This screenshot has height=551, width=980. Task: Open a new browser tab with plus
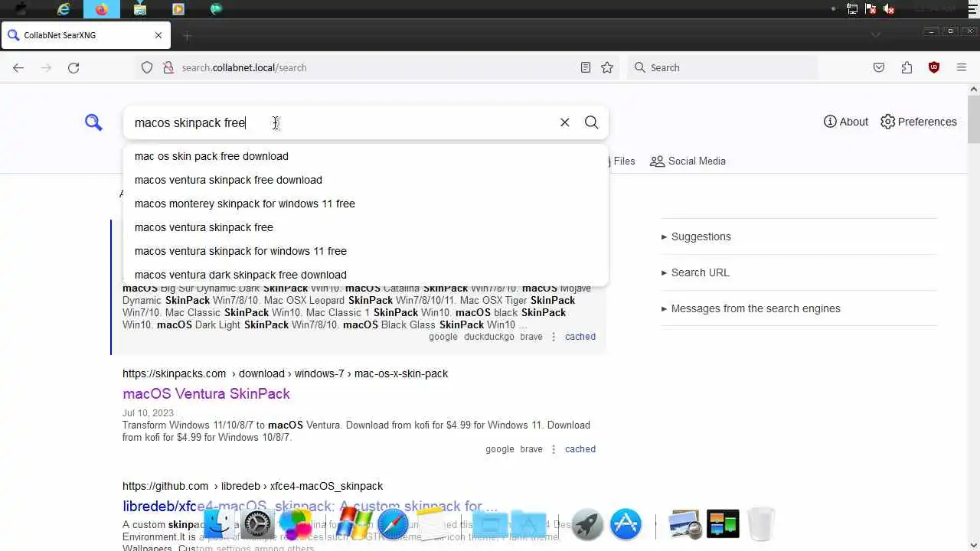click(x=187, y=35)
